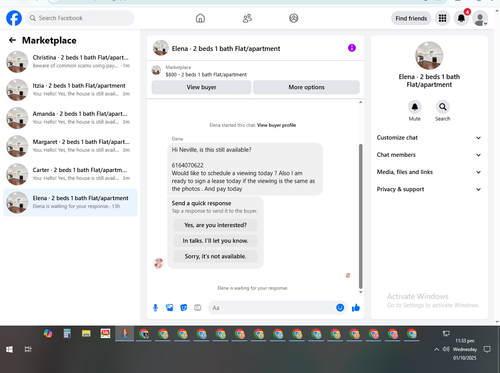The width and height of the screenshot is (500, 373).
Task: Send quick reply "Yes, are you interested?"
Action: pos(215,225)
